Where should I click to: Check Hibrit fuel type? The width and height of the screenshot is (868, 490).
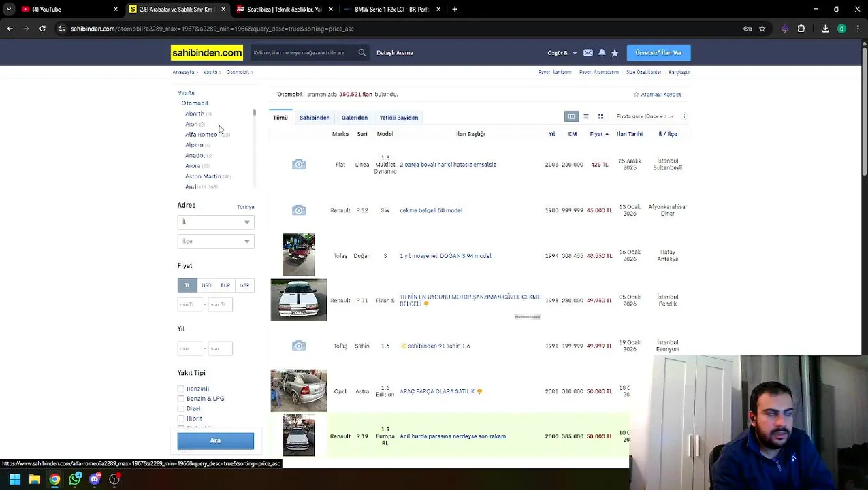click(x=181, y=419)
